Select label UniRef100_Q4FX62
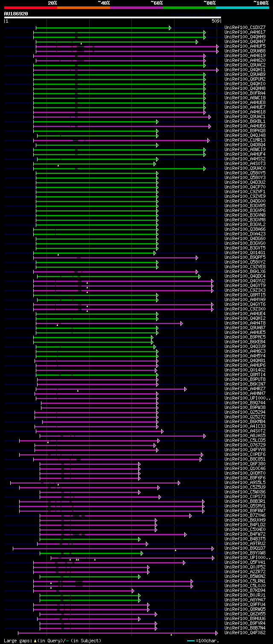The image size is (273, 644). 245,633
